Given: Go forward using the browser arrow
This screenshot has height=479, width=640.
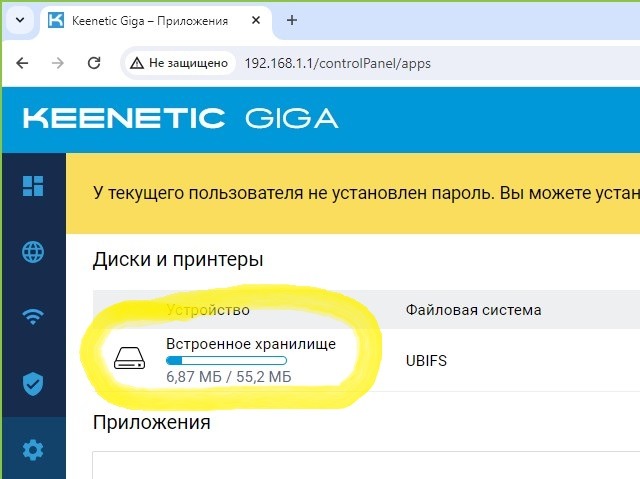Looking at the screenshot, I should point(58,63).
